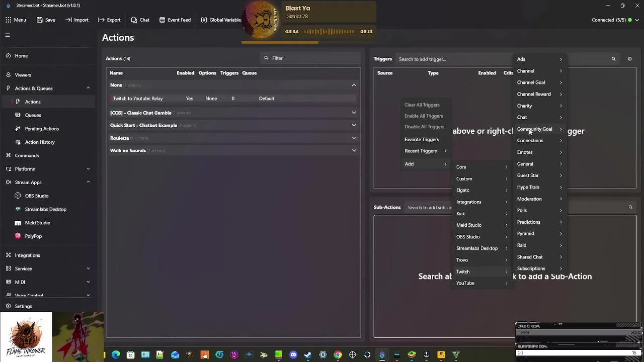The image size is (644, 362).
Task: Open Google Chrome from the taskbar
Action: tap(338, 355)
